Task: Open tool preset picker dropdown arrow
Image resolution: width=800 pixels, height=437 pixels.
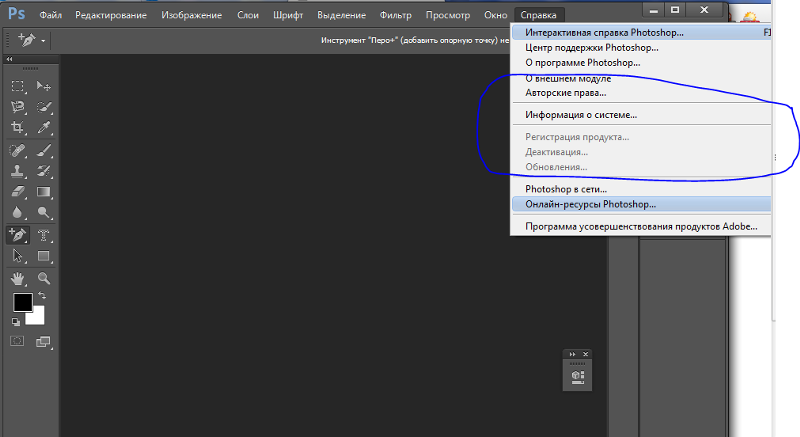Action: coord(43,41)
